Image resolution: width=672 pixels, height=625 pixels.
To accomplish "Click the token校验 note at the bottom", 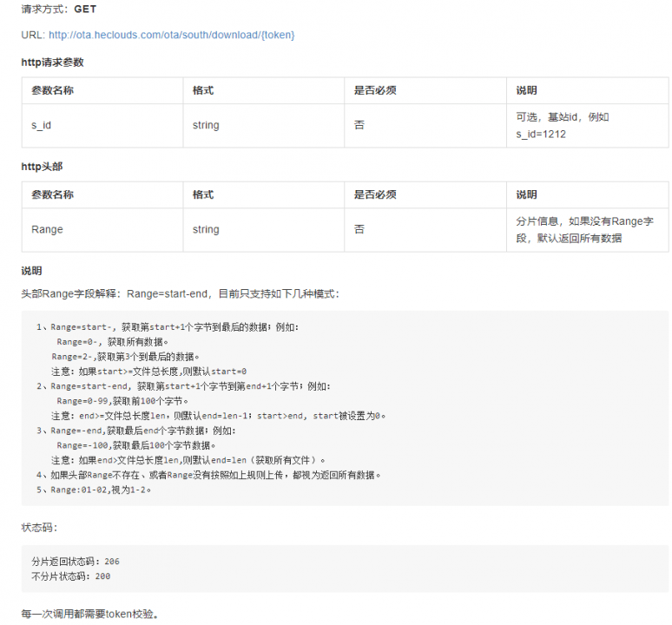I will pyautogui.click(x=90, y=615).
